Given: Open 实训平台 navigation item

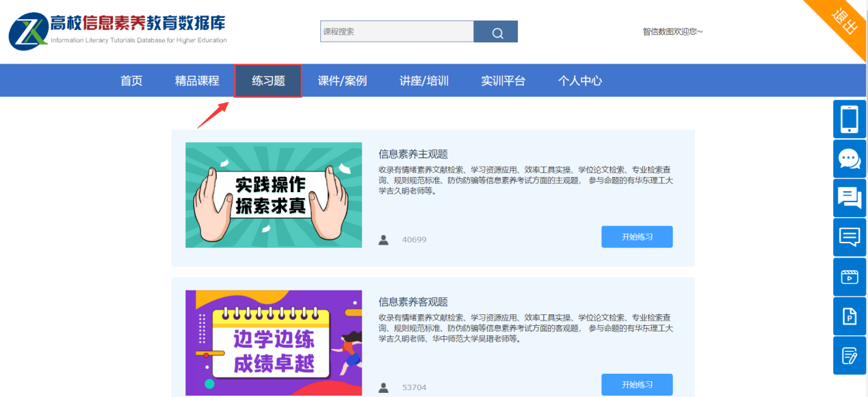Looking at the screenshot, I should tap(503, 81).
